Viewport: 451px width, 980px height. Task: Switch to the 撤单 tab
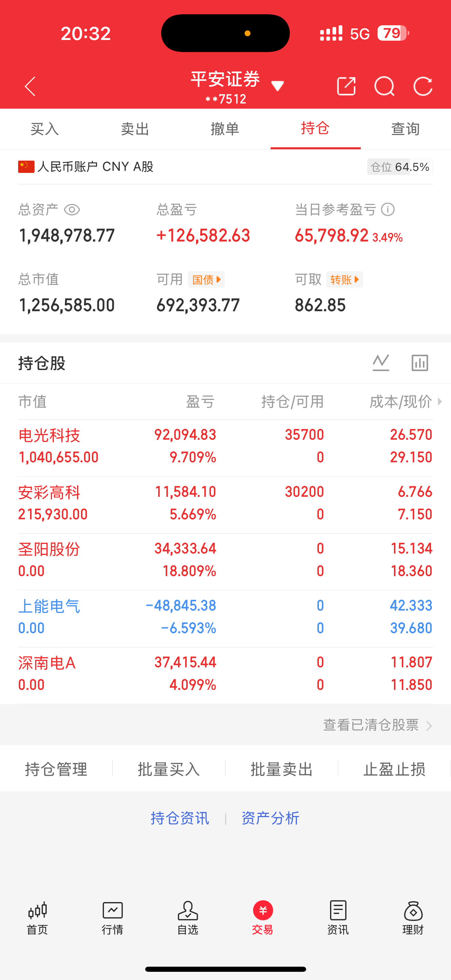[225, 129]
